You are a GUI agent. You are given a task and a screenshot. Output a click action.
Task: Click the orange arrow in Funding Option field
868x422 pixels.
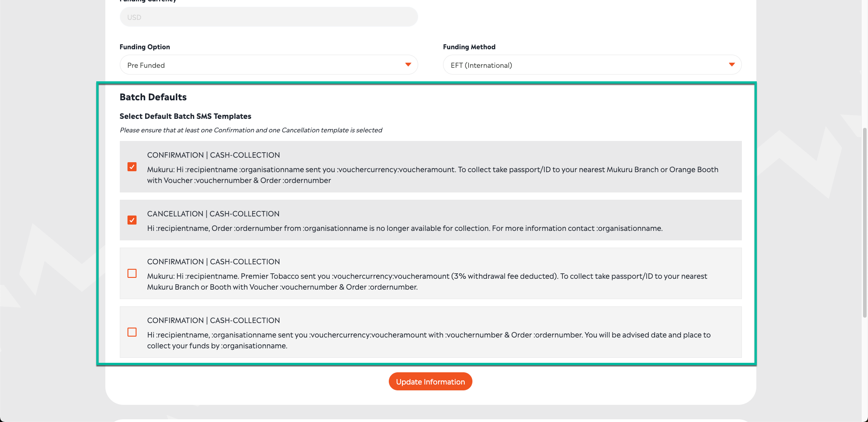408,65
